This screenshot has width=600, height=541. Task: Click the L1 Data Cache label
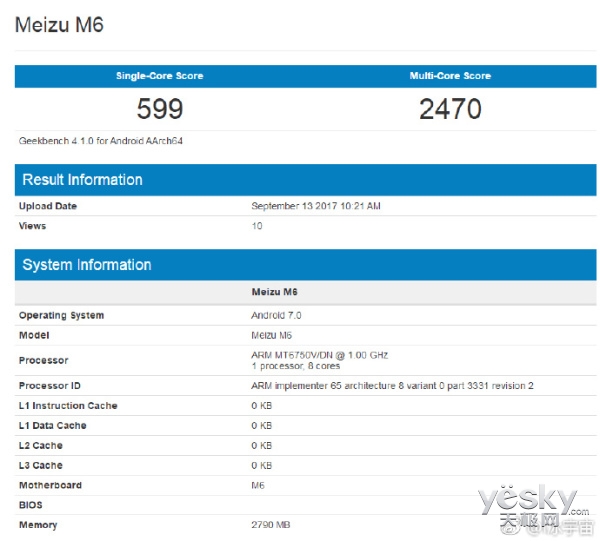52,425
